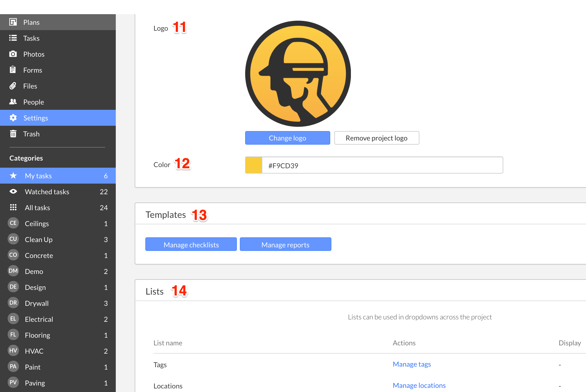Select the Ceilings category label

pos(37,223)
